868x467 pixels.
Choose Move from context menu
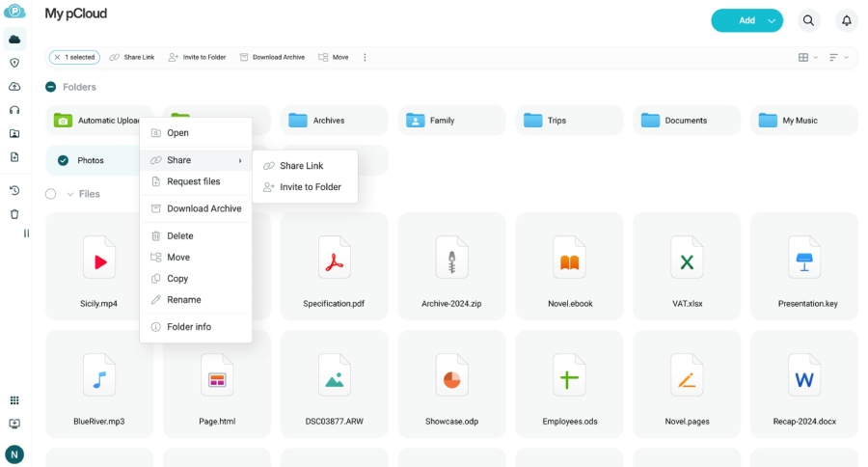pos(196,258)
